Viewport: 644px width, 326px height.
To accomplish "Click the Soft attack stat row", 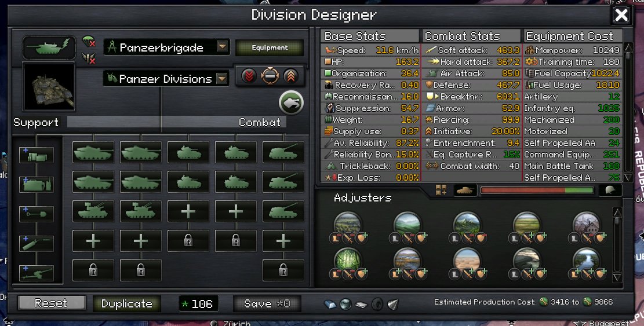I will 471,50.
